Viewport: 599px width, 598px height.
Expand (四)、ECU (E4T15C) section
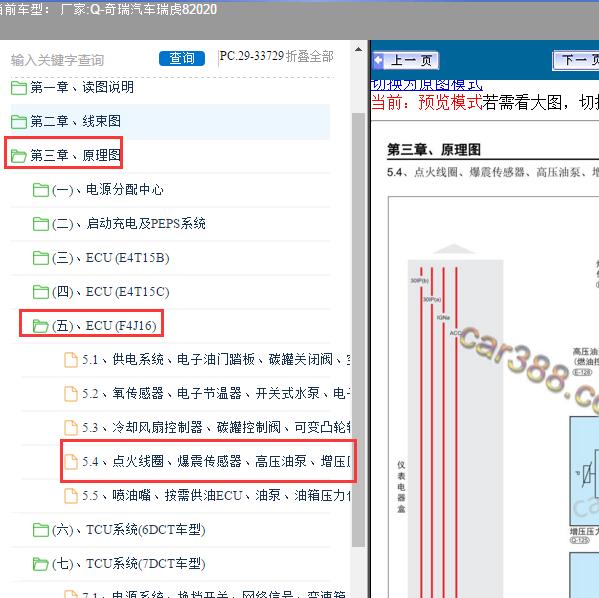[111, 292]
